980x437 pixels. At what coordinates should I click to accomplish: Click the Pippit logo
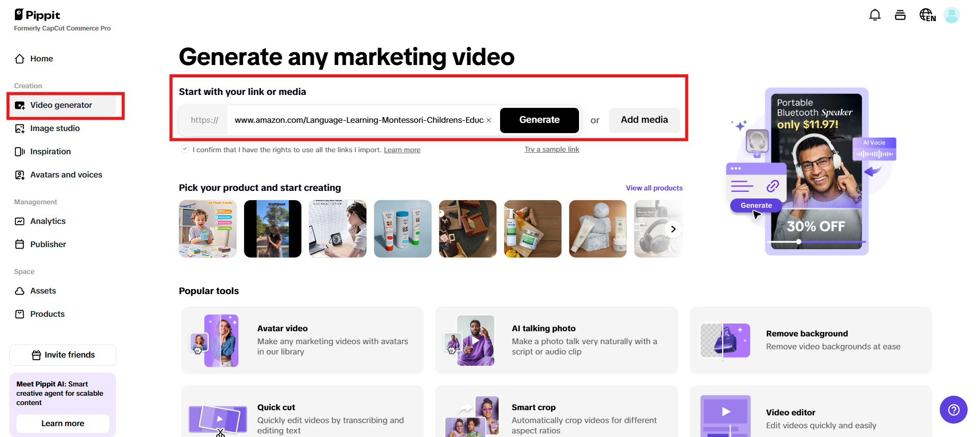click(x=37, y=15)
